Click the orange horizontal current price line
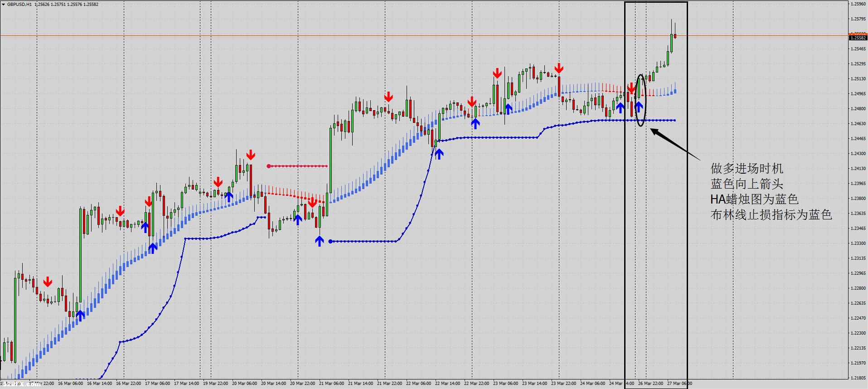Screen dimensions: 868x389 pyautogui.click(x=424, y=35)
